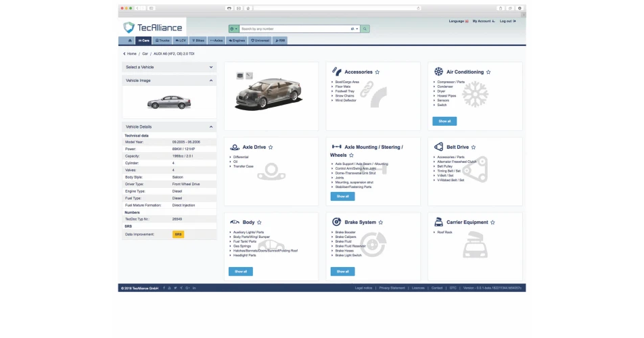
Task: Click the green search magnifier button
Action: point(365,28)
